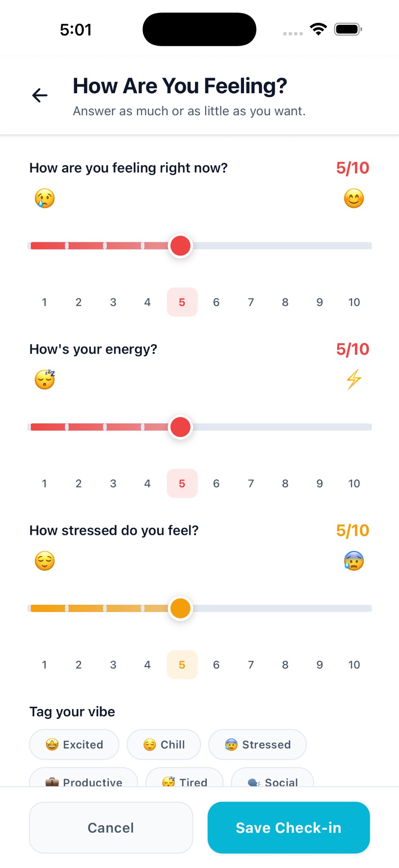Select the Productive vibe tag
This screenshot has height=868, width=399.
click(84, 779)
